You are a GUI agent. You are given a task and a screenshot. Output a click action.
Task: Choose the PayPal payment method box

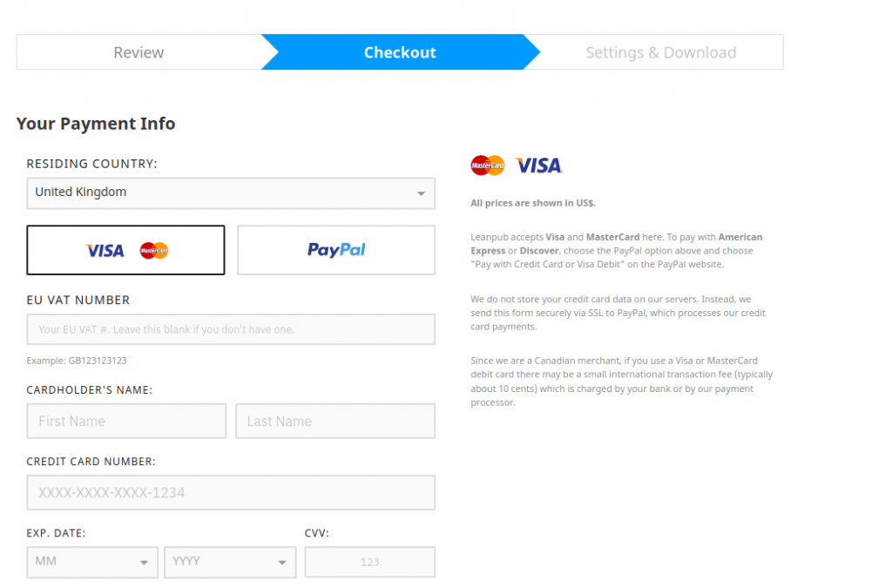[336, 250]
